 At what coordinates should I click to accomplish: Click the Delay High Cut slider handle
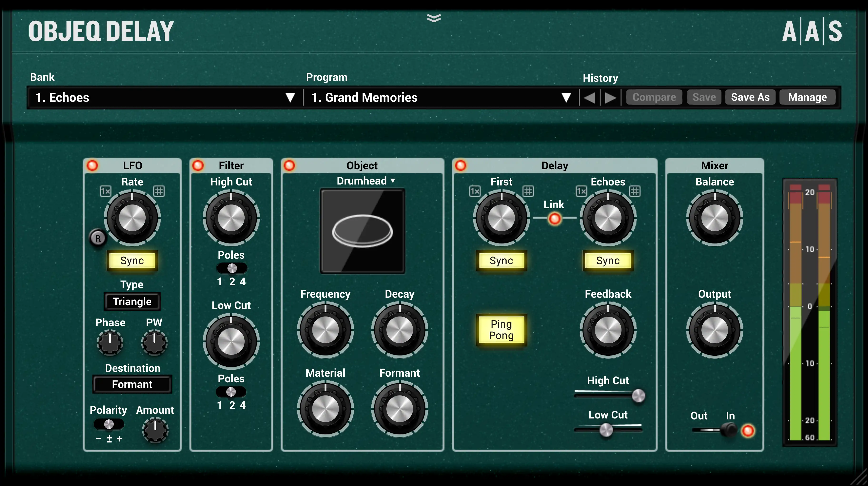point(638,395)
